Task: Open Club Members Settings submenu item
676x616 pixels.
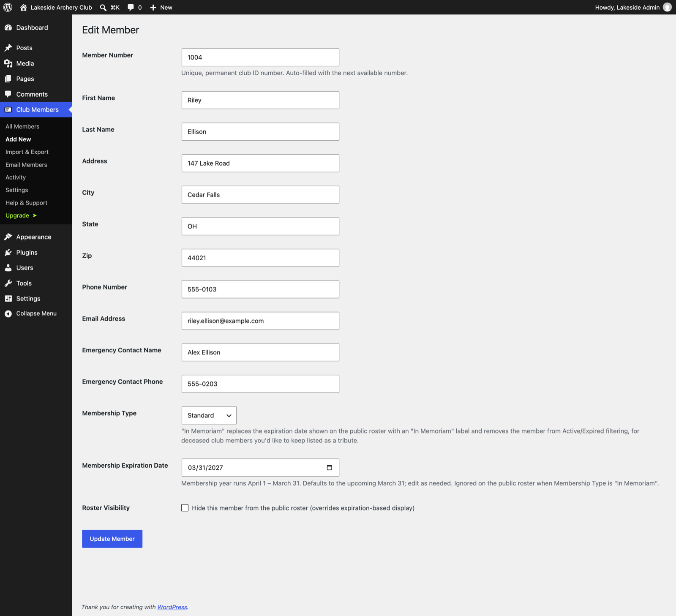Action: (x=17, y=190)
